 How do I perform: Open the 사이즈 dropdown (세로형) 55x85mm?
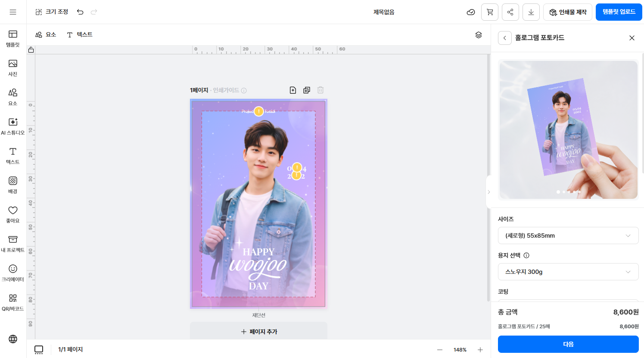click(568, 236)
